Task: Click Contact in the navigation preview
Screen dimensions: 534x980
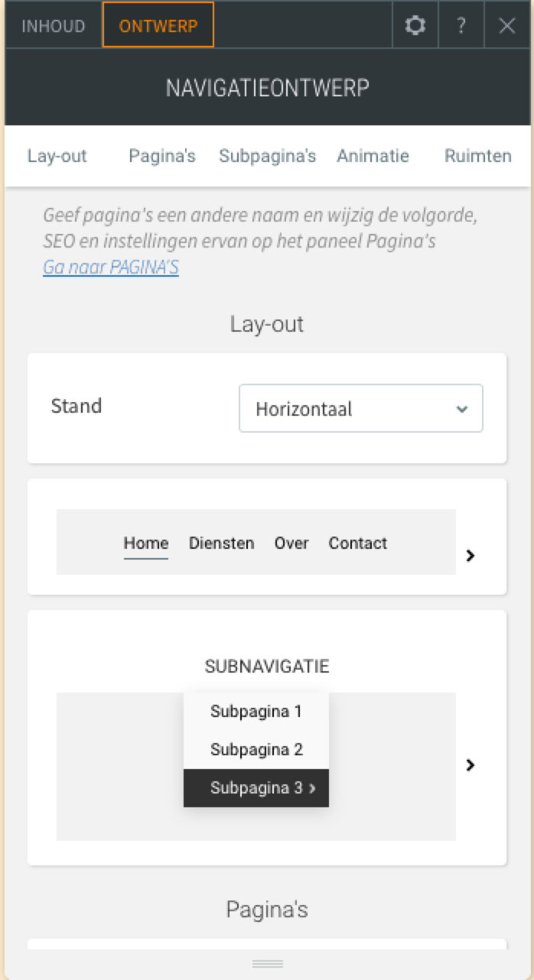Action: point(357,544)
